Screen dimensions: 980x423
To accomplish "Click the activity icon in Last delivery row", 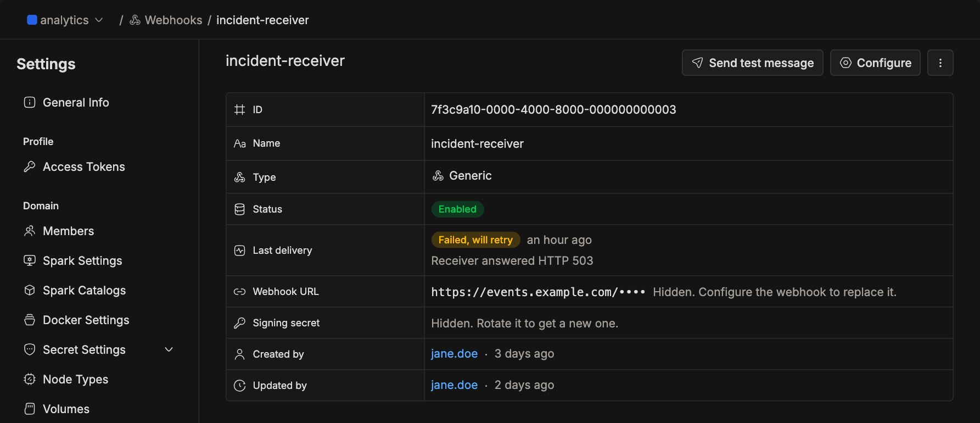I will [x=239, y=251].
